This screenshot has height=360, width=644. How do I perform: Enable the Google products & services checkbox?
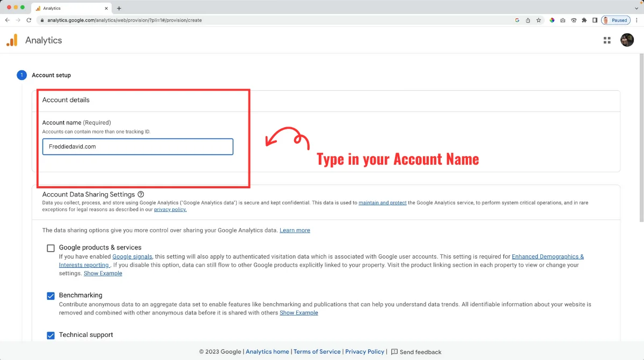pyautogui.click(x=50, y=248)
